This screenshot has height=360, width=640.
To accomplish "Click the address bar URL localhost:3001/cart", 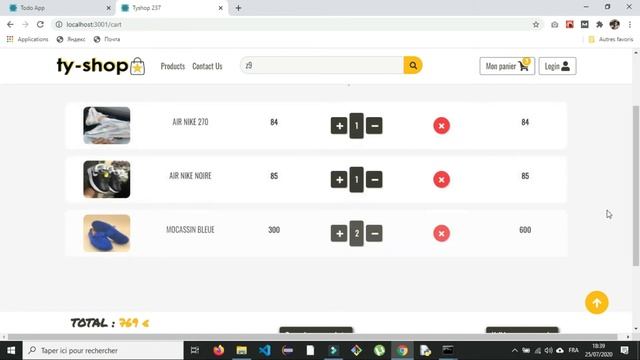I will (94, 24).
